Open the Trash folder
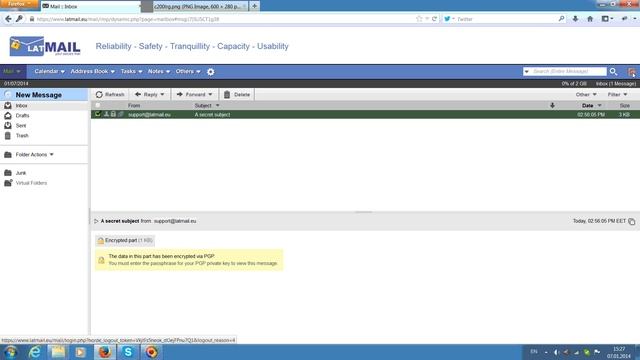This screenshot has width=640, height=360. [22, 136]
